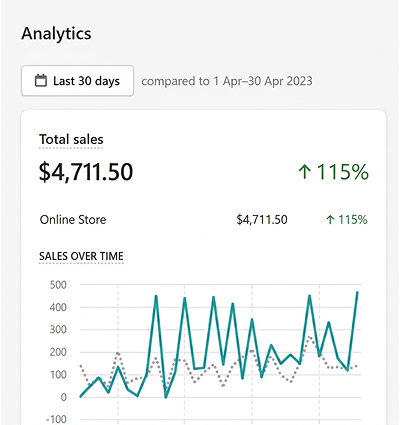Click the calendar icon in date button
The width and height of the screenshot is (400, 425).
(x=41, y=81)
